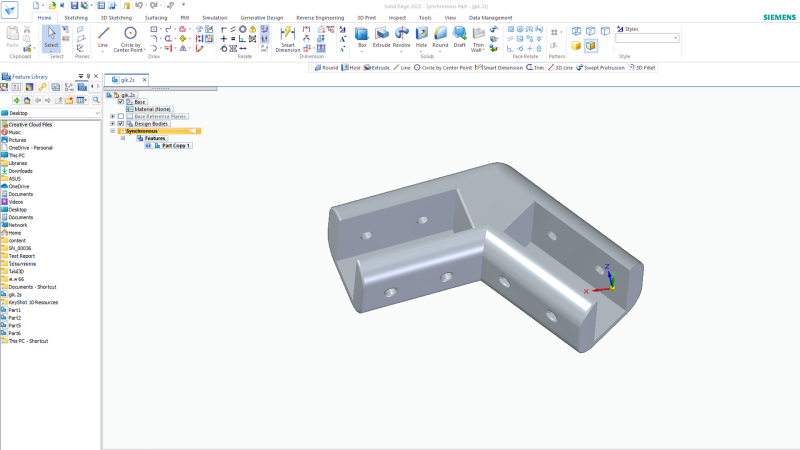Apply the Draft tool
The width and height of the screenshot is (800, 450).
click(x=459, y=38)
